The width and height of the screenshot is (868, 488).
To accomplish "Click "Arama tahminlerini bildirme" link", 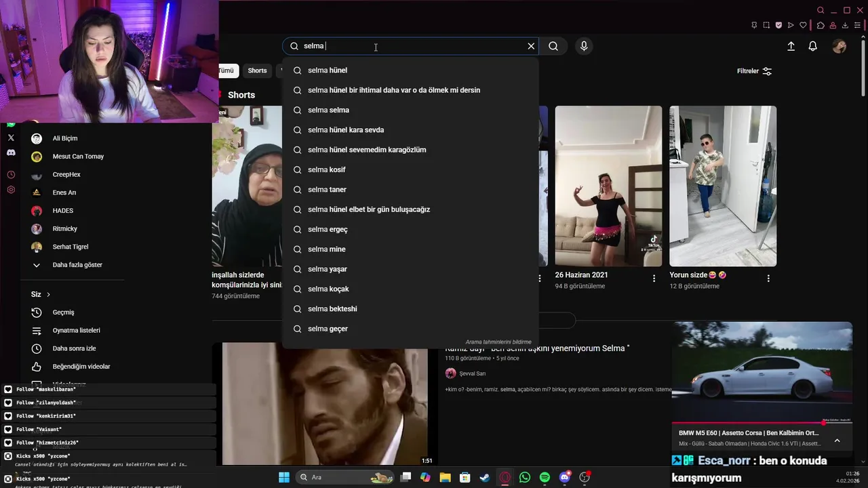I will 498,342.
